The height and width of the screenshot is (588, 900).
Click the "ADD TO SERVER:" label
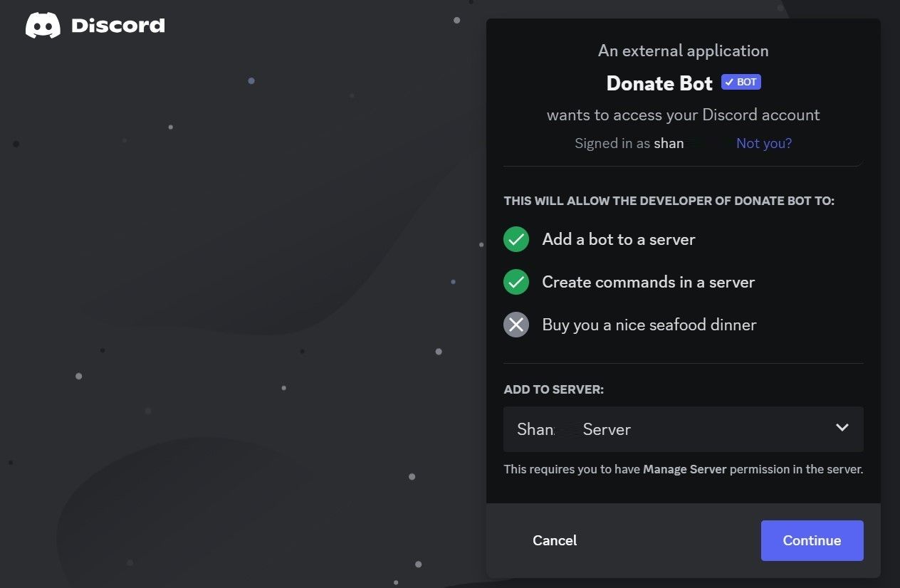tap(553, 390)
